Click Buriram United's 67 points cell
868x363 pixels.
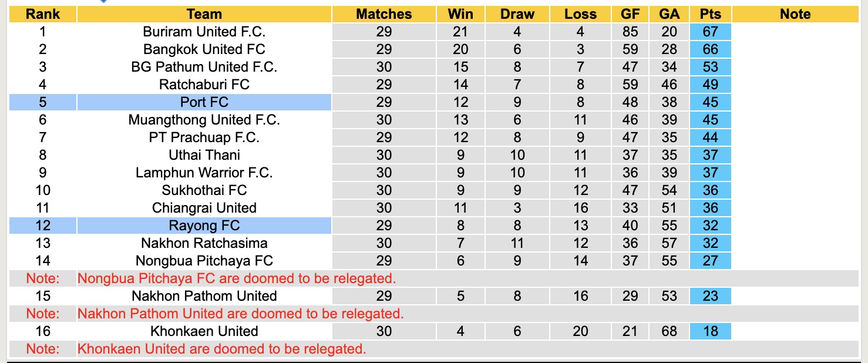(x=711, y=32)
